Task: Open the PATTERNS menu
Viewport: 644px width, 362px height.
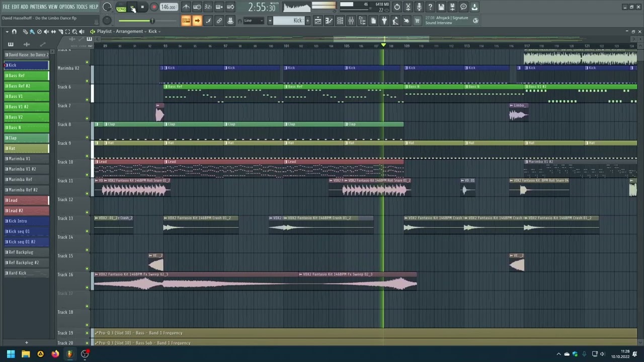Action: (x=38, y=7)
